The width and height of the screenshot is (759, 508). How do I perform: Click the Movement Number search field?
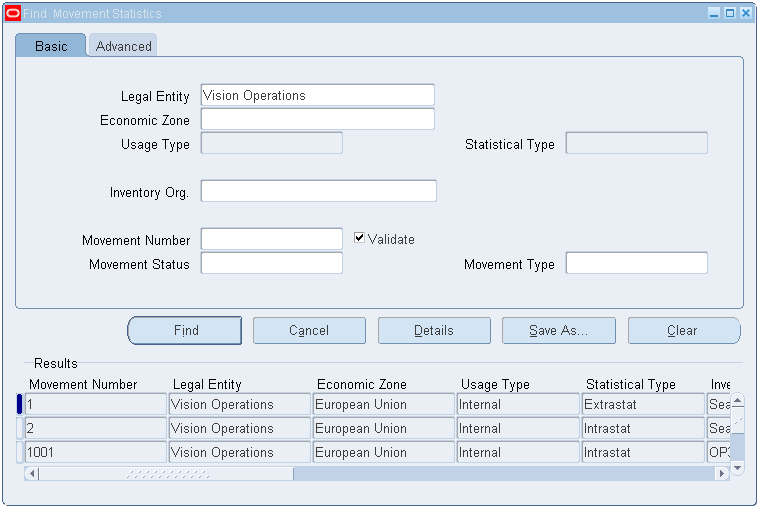click(x=272, y=239)
